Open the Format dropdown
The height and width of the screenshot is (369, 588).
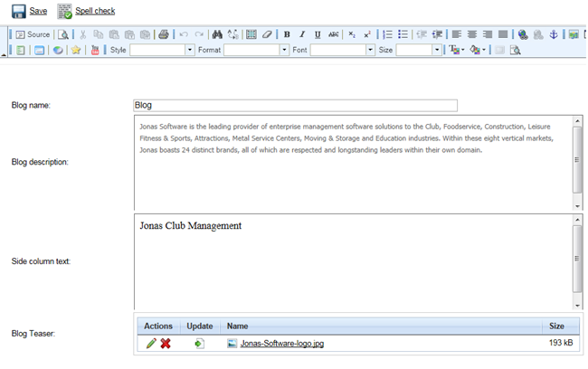click(x=257, y=50)
